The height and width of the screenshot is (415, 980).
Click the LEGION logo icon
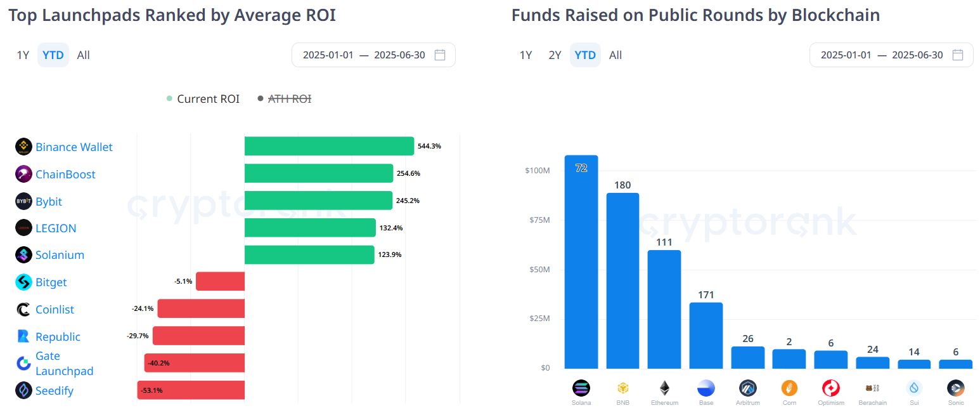click(23, 228)
